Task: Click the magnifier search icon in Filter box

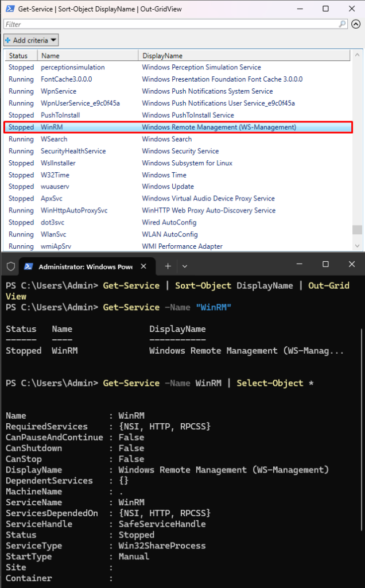Action: click(342, 24)
